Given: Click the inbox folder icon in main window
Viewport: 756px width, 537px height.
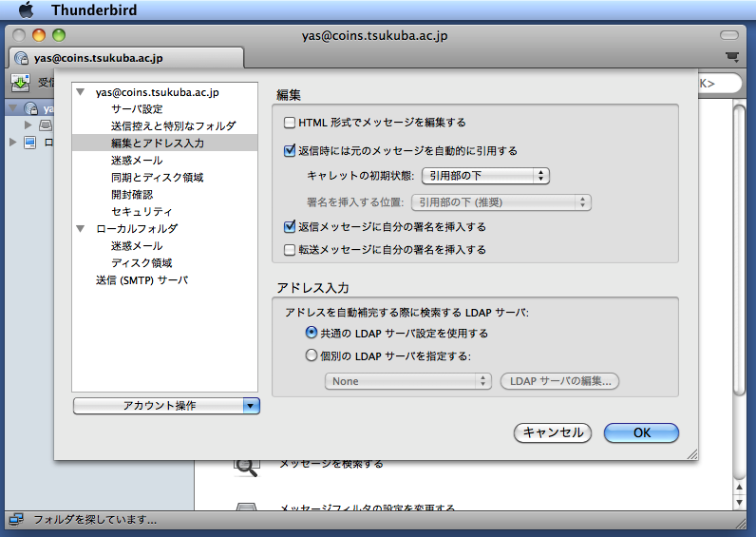Looking at the screenshot, I should [x=46, y=125].
